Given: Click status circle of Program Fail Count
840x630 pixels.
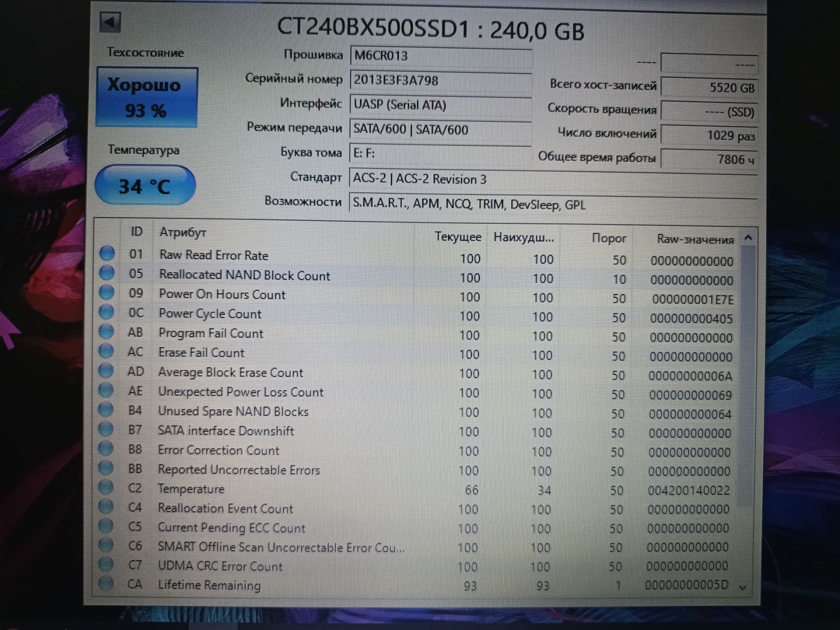Looking at the screenshot, I should coord(106,331).
